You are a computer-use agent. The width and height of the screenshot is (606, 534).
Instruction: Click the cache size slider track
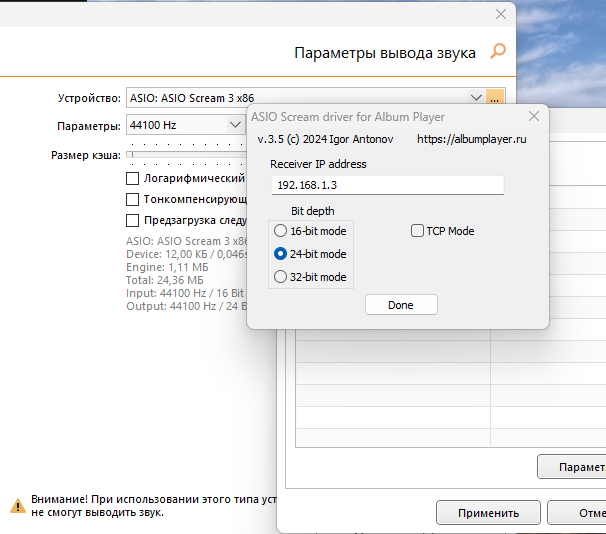[x=185, y=155]
